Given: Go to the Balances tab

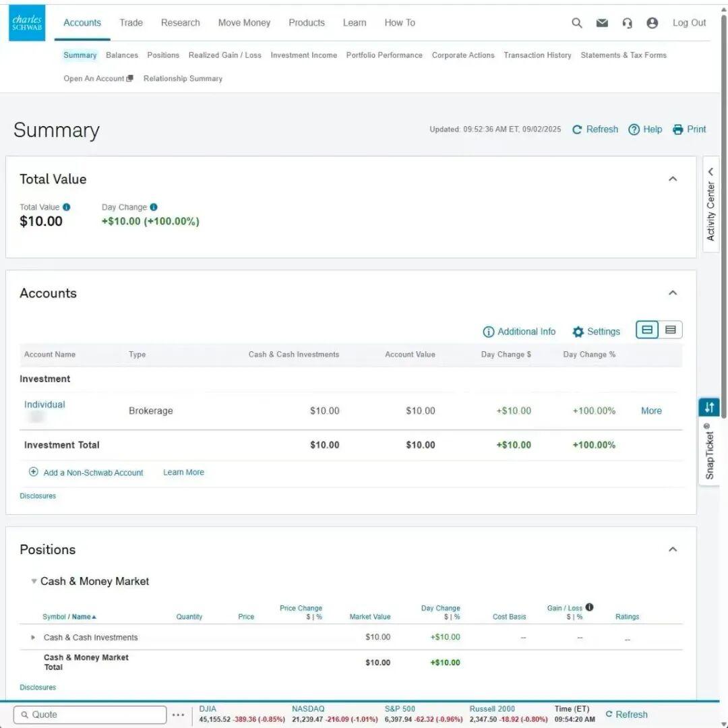Looking at the screenshot, I should click(121, 55).
